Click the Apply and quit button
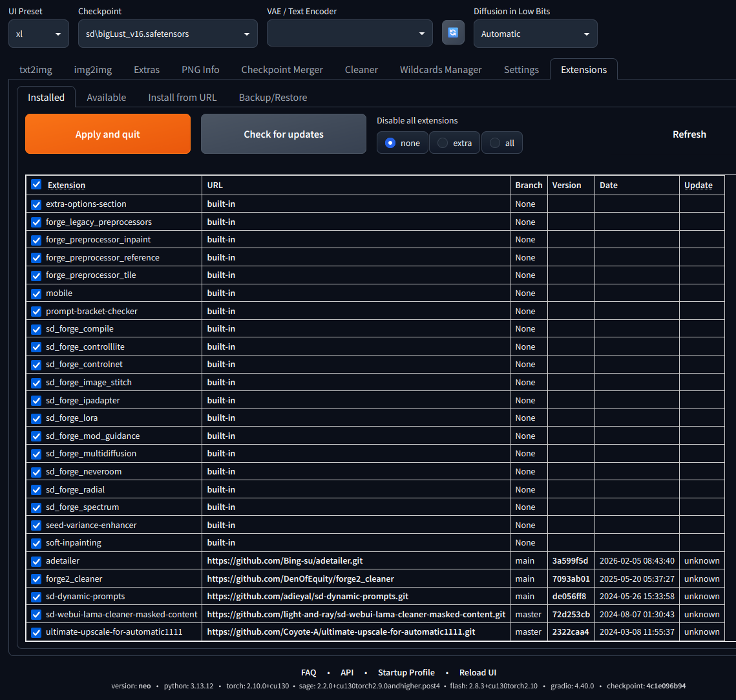Screen dimensions: 736x700 tap(108, 134)
